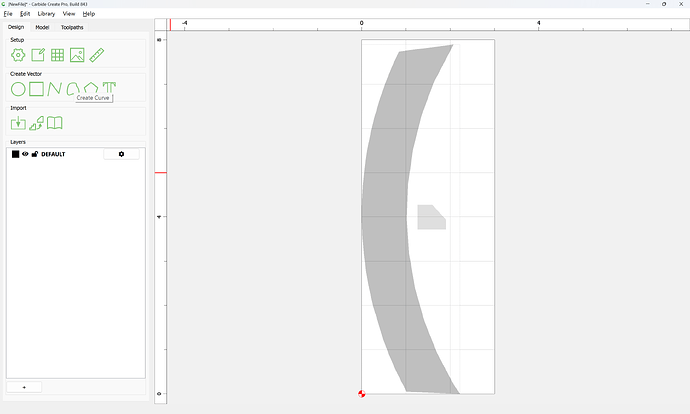Open Job Setup gear icon
This screenshot has height=414, width=690.
pyautogui.click(x=18, y=55)
